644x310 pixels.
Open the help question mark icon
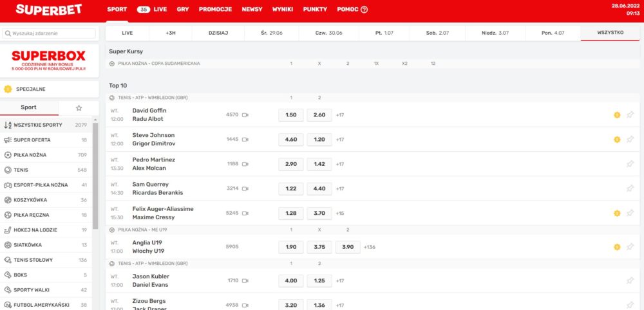[x=364, y=10]
